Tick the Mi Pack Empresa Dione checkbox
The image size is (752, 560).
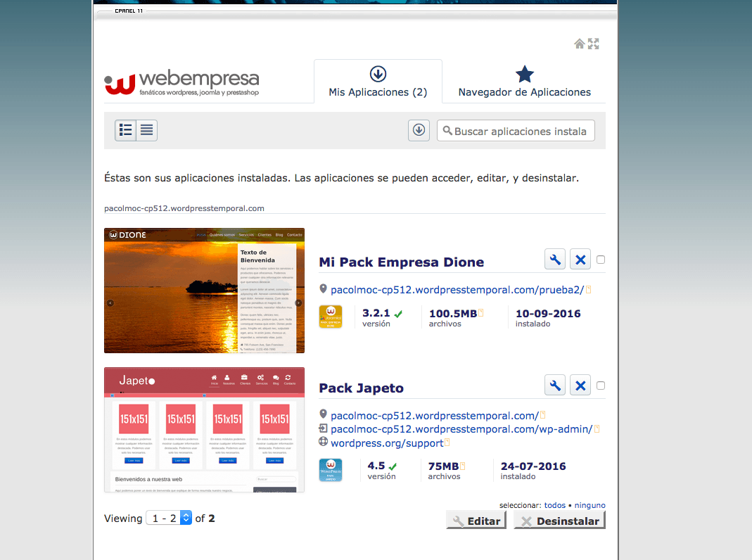[x=601, y=260]
